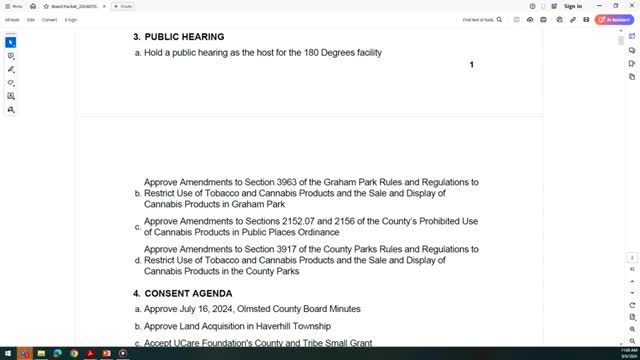Open File Explorer from taskbar
640x360 pixels.
(x=41, y=353)
